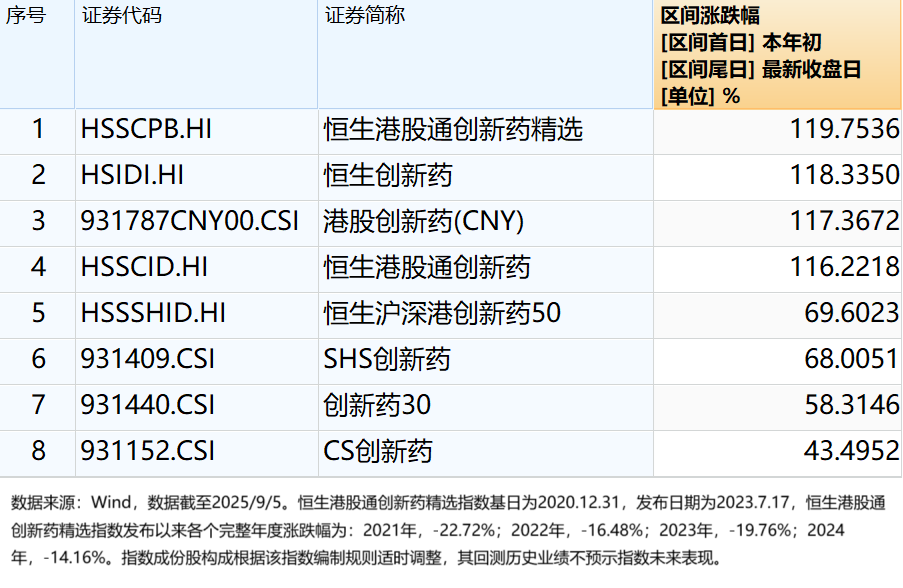Select the 区间涨跌幅 column header
The width and height of the screenshot is (903, 588).
[x=777, y=54]
